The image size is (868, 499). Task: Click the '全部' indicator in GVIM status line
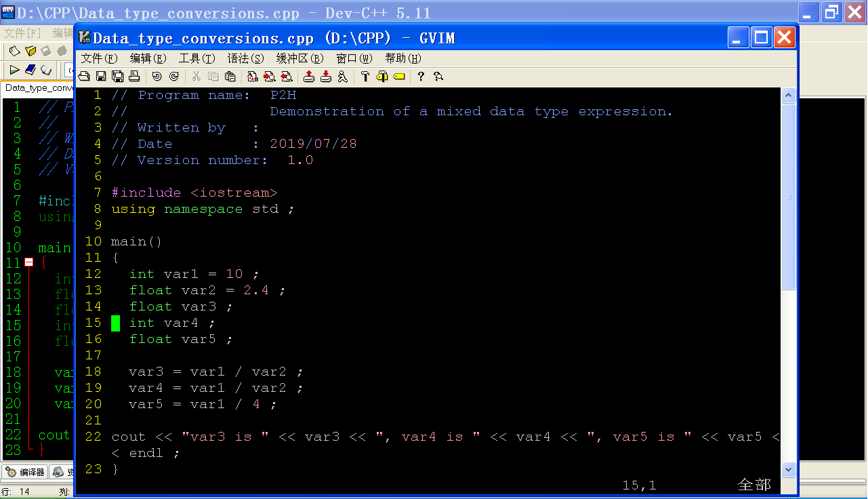754,485
